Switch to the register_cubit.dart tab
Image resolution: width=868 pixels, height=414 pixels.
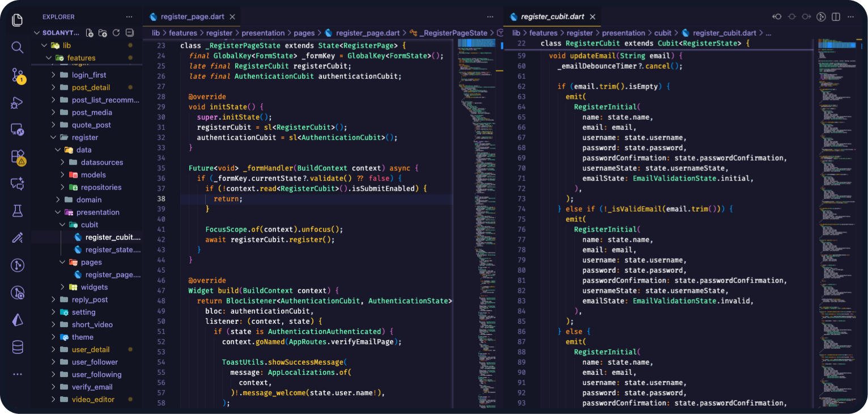coord(552,17)
